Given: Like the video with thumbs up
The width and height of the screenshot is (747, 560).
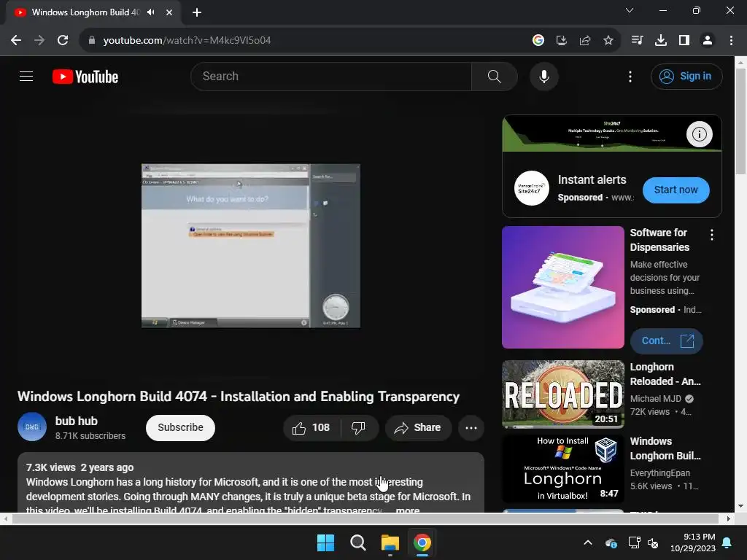Looking at the screenshot, I should pos(311,427).
